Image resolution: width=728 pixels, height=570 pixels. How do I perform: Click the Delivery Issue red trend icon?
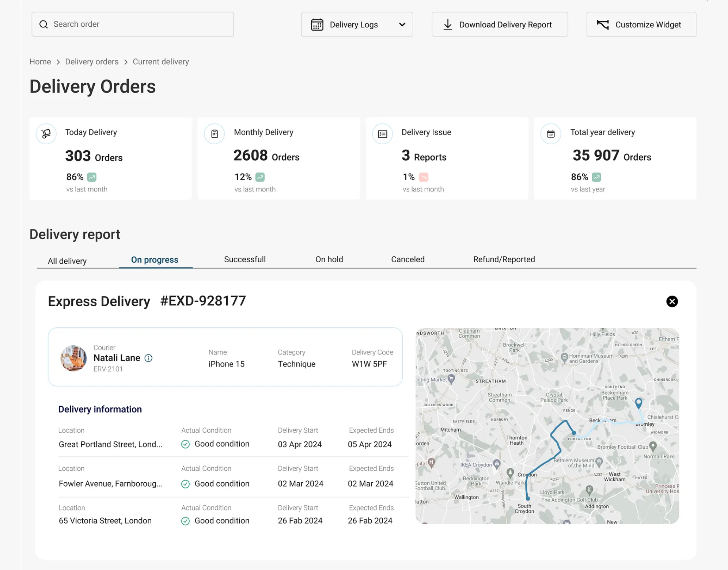tap(424, 177)
